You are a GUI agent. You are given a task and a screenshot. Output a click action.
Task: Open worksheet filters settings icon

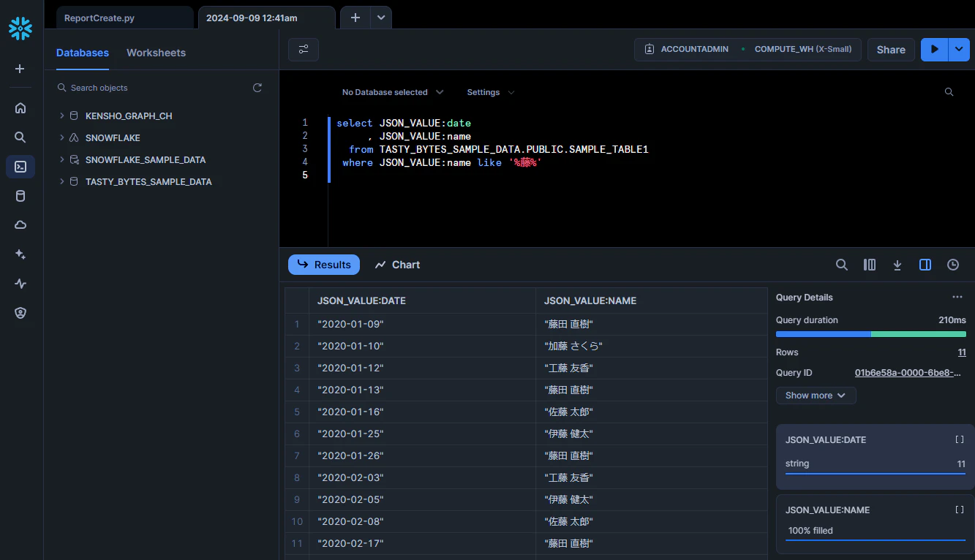pos(304,50)
